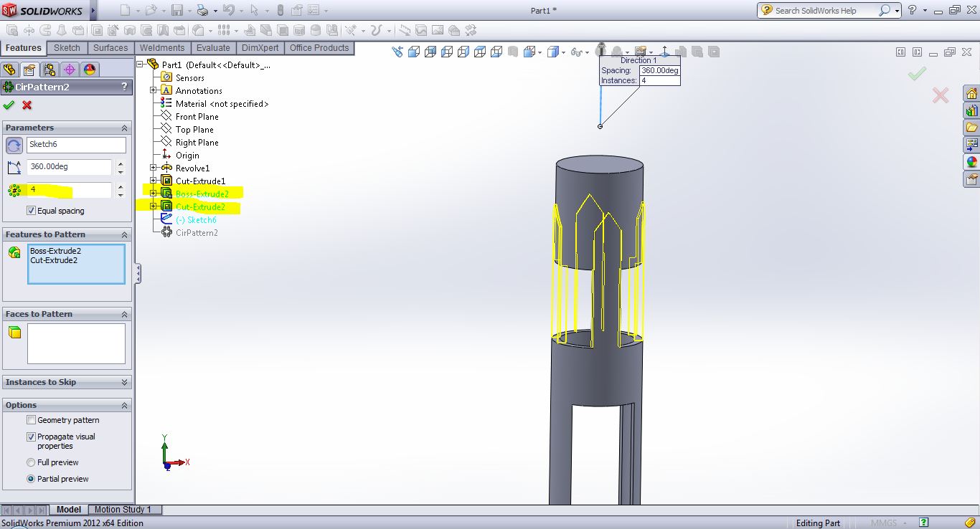Select Front Plane in the feature tree

[x=197, y=117]
